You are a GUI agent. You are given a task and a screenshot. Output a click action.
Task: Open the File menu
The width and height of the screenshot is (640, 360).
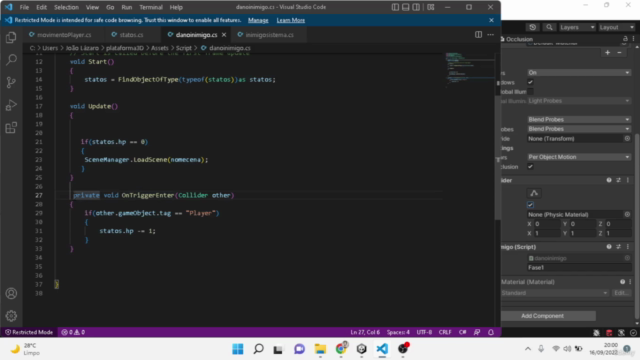pos(24,7)
